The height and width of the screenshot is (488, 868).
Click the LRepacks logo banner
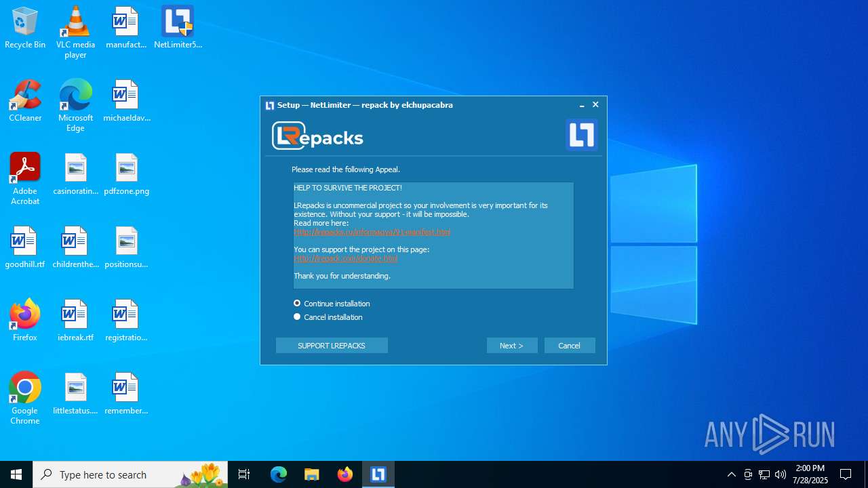pyautogui.click(x=317, y=136)
